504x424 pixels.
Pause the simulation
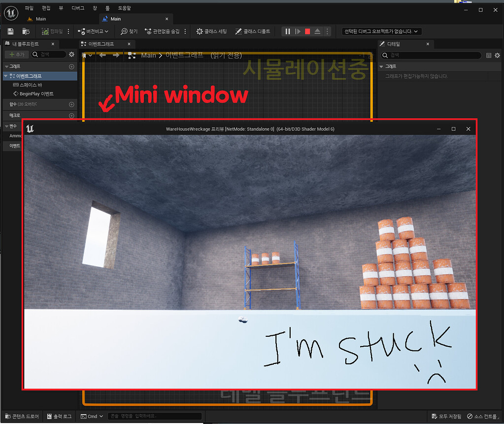coord(288,31)
